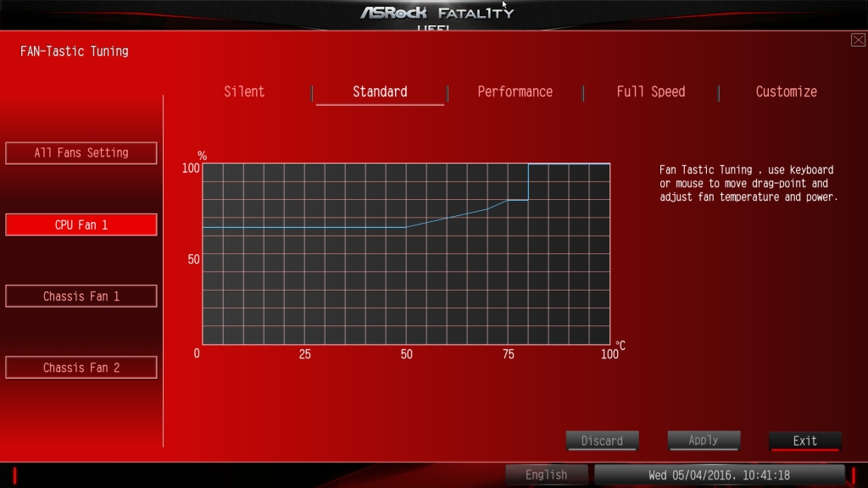Click the 25 degree axis label

305,354
